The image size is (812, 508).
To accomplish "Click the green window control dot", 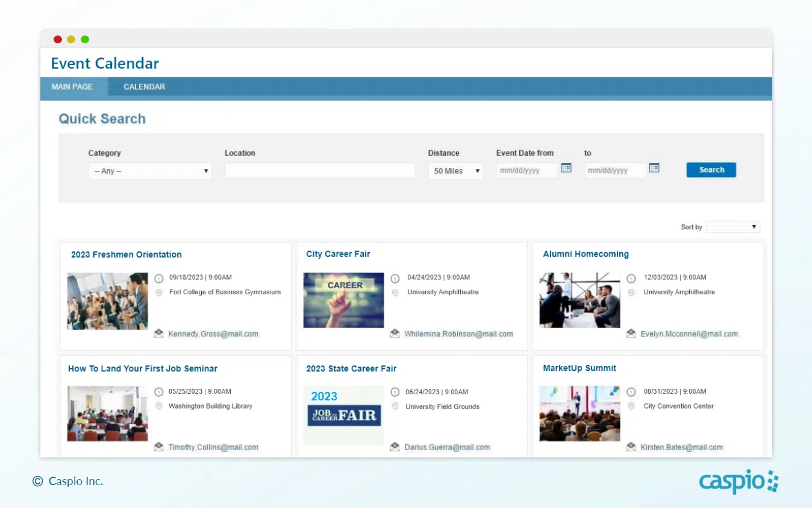I will (x=85, y=39).
